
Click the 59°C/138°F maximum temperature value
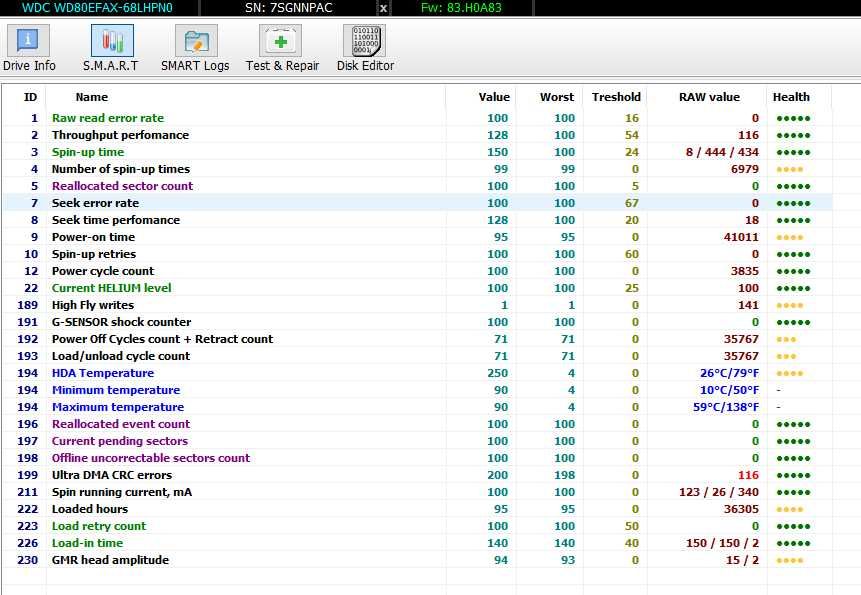click(x=726, y=407)
